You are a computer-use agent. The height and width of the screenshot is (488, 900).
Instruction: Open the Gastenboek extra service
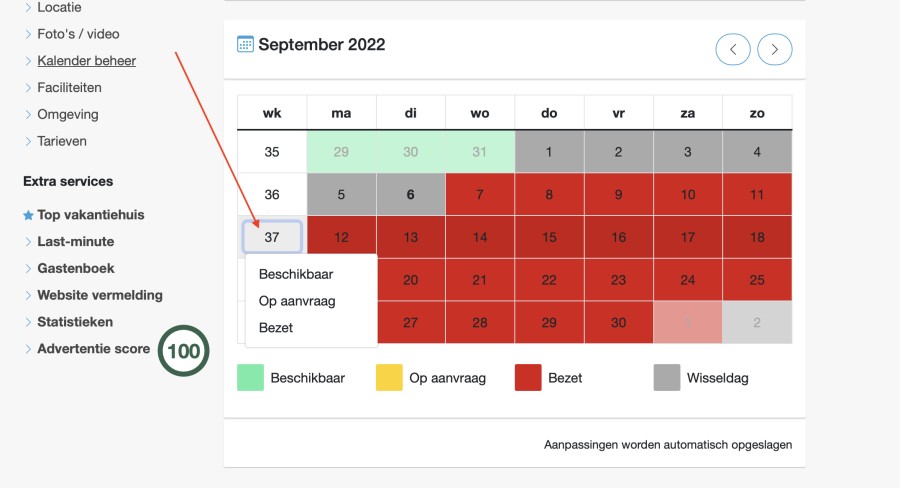point(76,268)
